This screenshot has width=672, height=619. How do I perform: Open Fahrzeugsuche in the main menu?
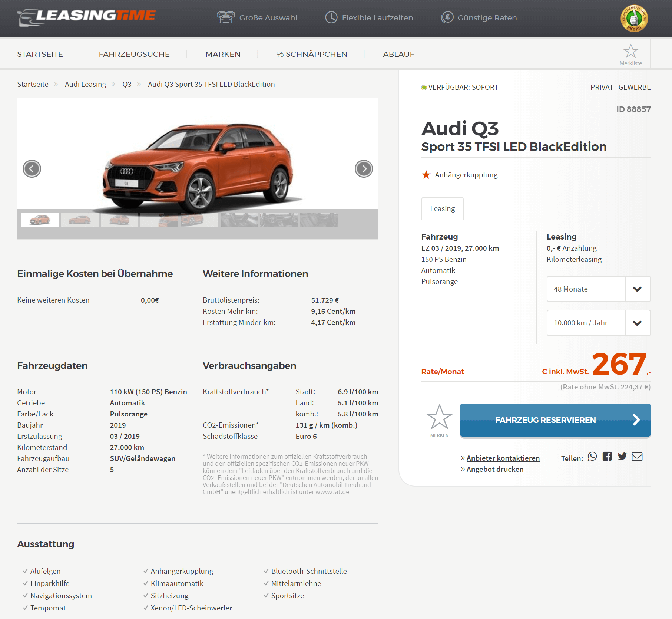pos(134,54)
